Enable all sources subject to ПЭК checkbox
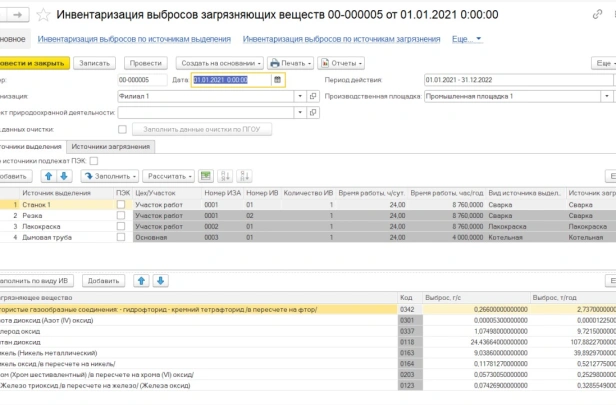This screenshot has width=616, height=405. (x=94, y=161)
